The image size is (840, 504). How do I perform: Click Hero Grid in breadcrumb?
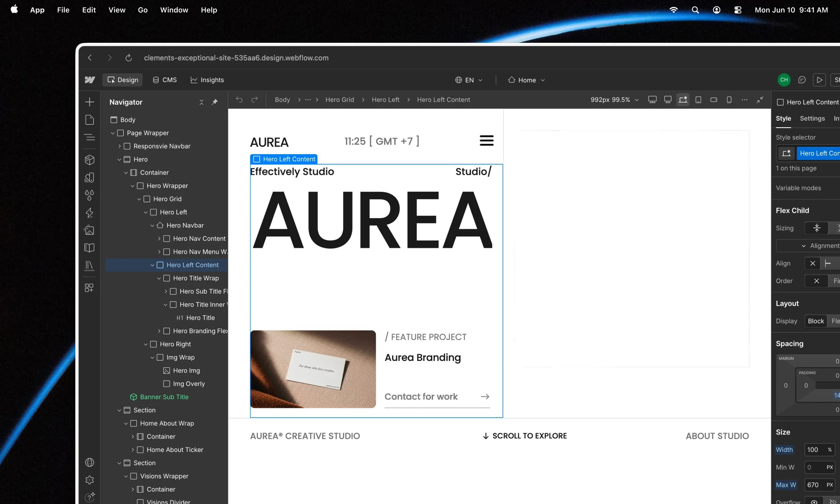coord(339,100)
